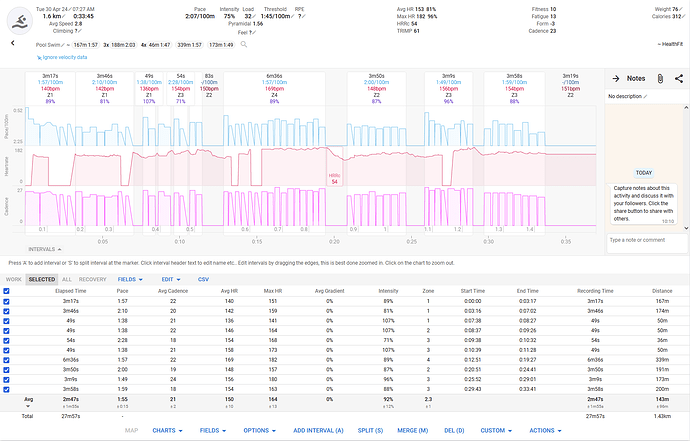The image size is (690, 441).
Task: Sort by Max HR column header
Action: pos(273,291)
